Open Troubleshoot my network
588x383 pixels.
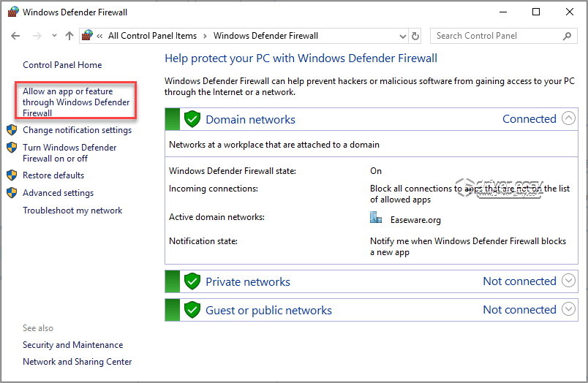(72, 211)
